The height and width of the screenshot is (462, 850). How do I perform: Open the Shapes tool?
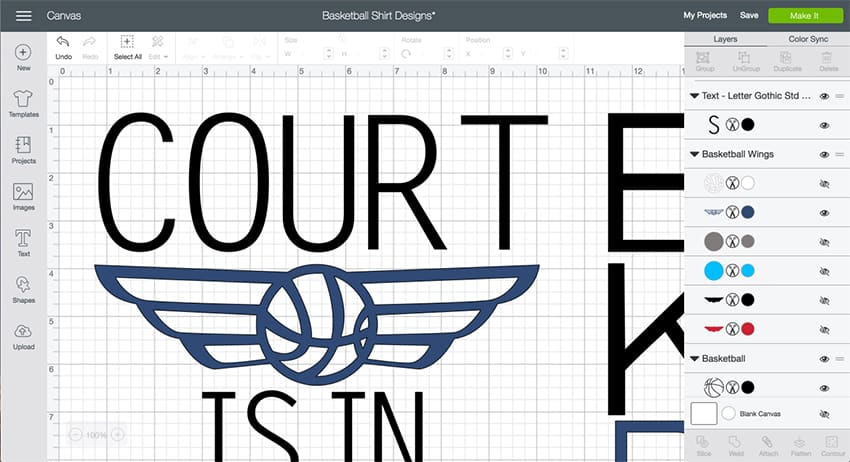click(x=23, y=289)
